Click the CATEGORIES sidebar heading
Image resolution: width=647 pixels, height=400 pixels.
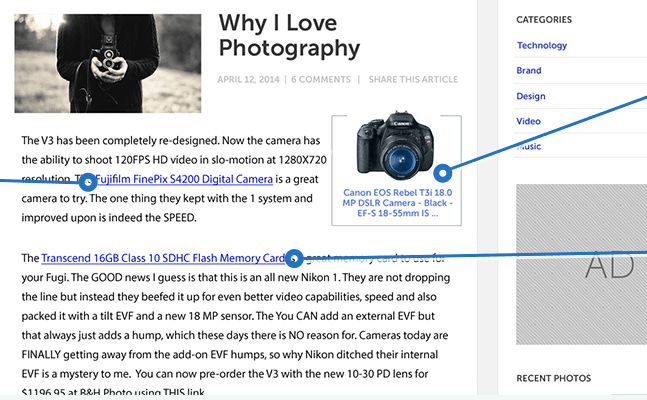544,20
